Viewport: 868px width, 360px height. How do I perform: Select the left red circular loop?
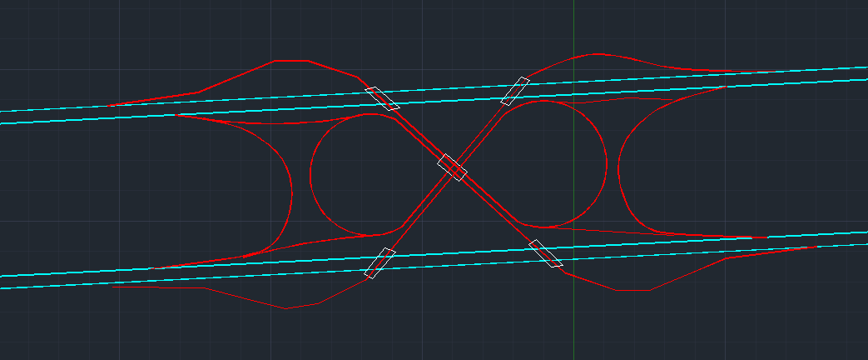pos(310,173)
